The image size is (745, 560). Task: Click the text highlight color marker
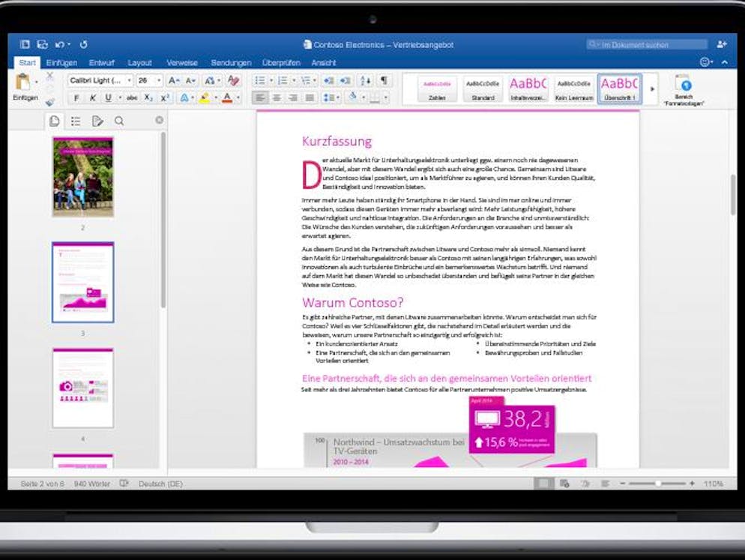pyautogui.click(x=205, y=98)
